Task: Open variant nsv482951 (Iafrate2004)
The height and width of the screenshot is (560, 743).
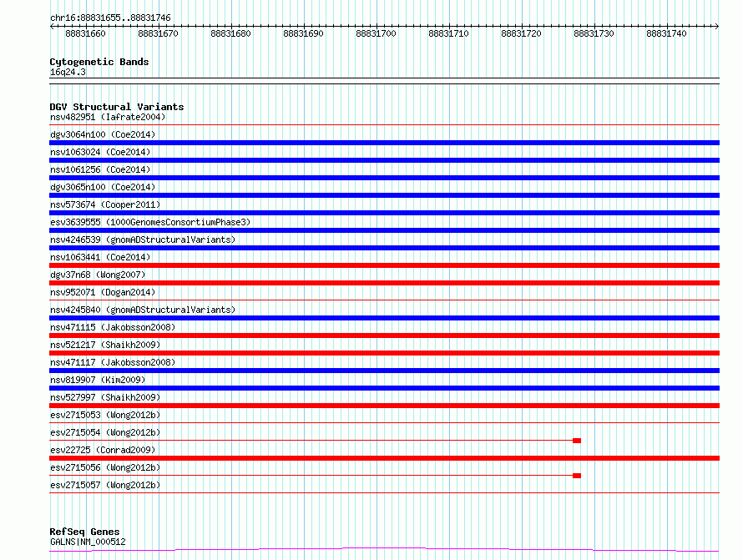Action: [x=108, y=117]
